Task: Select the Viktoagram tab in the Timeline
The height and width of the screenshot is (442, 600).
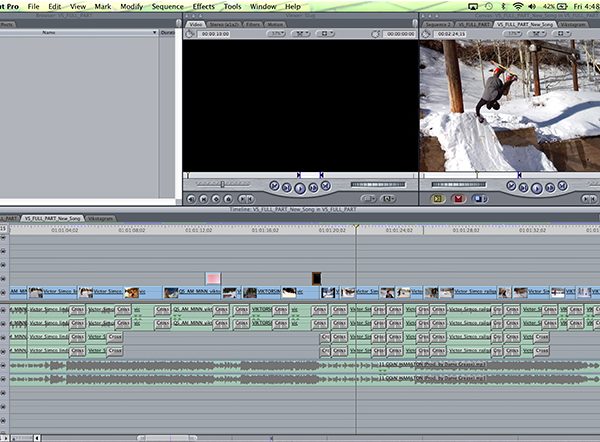Action: pyautogui.click(x=100, y=219)
